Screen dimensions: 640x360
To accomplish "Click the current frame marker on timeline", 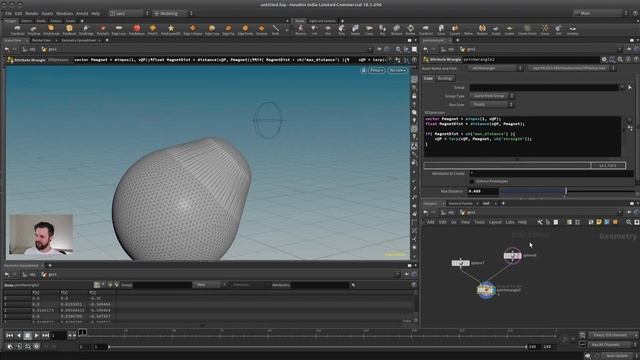I will coord(82,332).
